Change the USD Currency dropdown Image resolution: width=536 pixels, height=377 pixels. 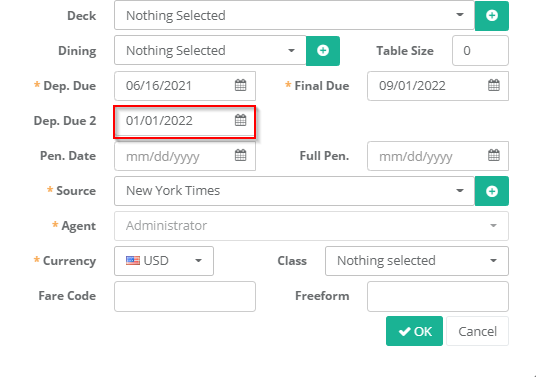point(164,261)
